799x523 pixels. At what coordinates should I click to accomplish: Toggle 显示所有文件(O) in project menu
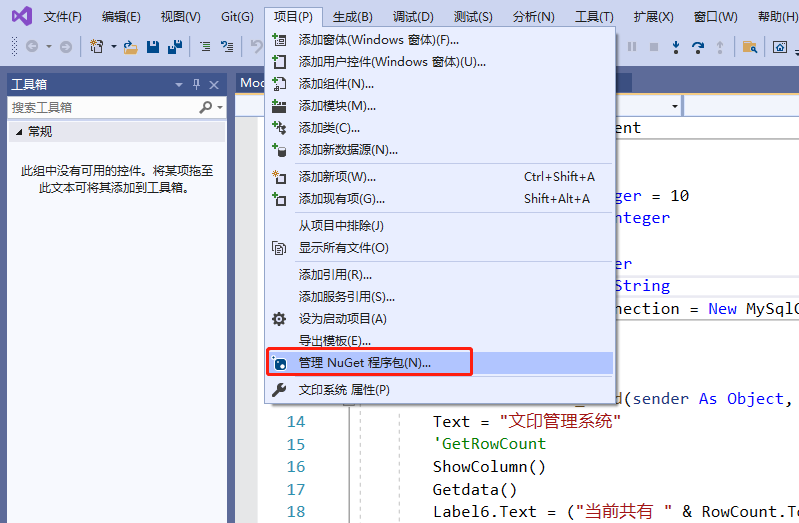[x=343, y=247]
